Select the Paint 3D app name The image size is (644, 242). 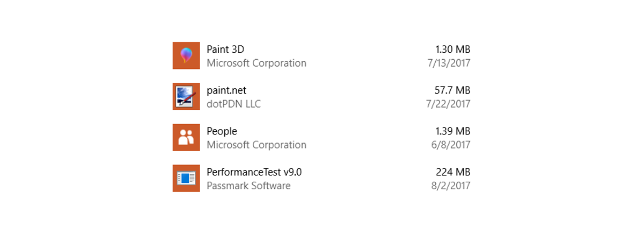(225, 49)
